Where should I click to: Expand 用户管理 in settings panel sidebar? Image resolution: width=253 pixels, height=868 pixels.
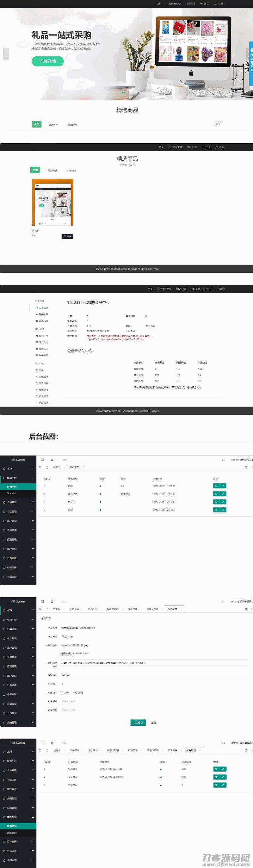click(18, 648)
